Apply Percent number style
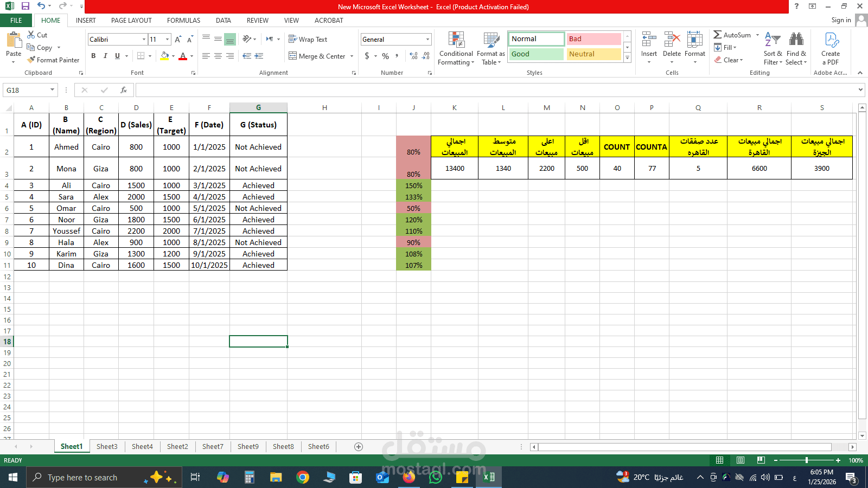 point(385,55)
